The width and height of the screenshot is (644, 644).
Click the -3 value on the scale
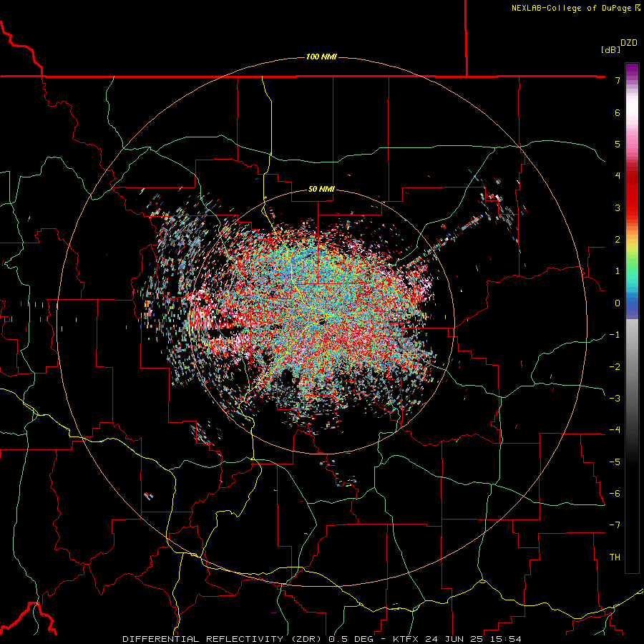click(615, 399)
